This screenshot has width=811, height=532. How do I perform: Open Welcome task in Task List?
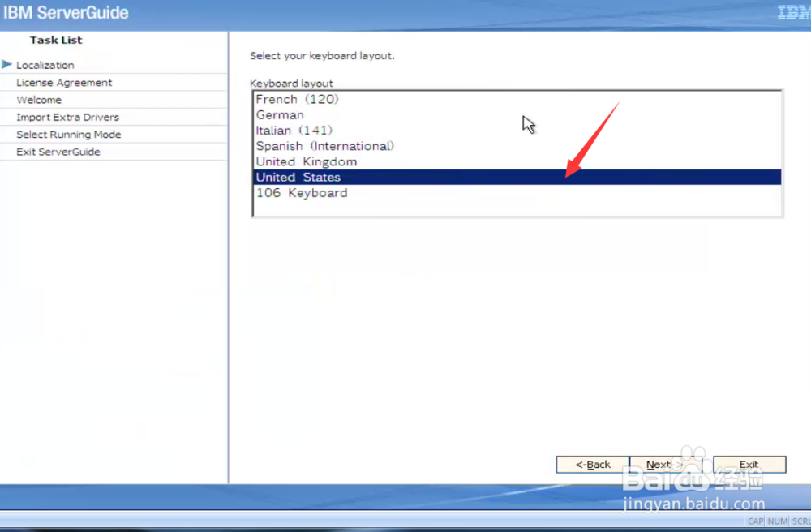[x=39, y=100]
